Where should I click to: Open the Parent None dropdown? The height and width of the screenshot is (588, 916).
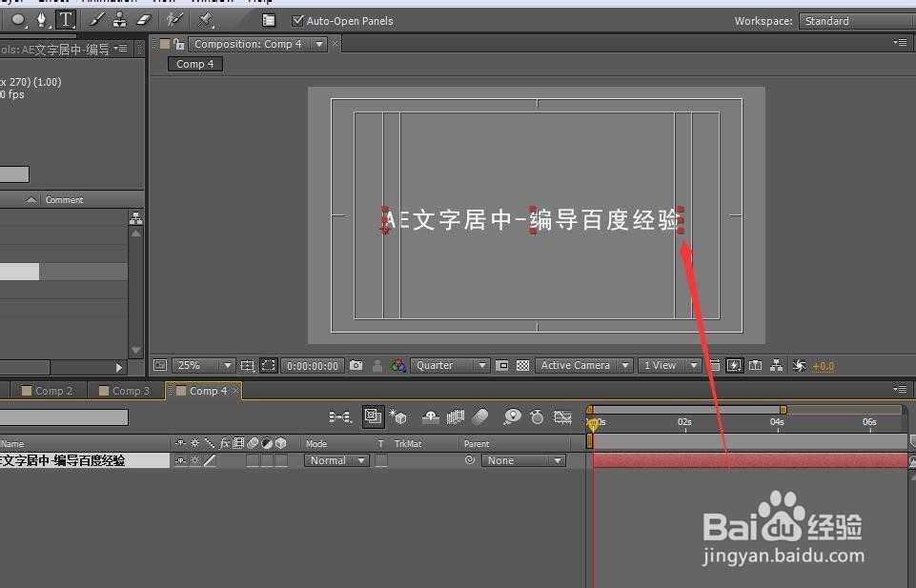tap(523, 460)
